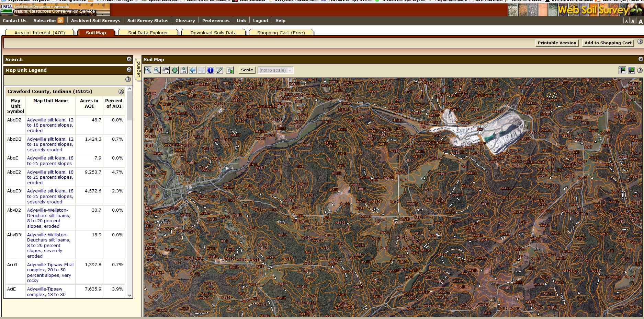
Task: Open Adyeville silt loam AbqD2 link
Action: click(50, 125)
